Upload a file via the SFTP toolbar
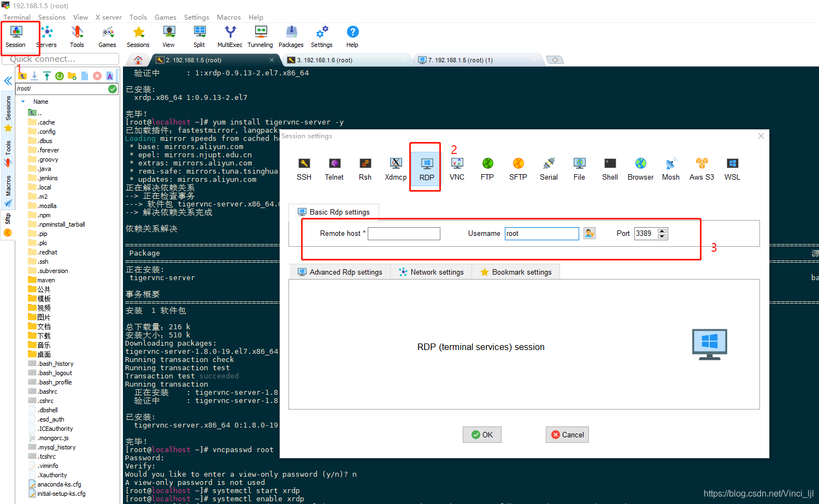Image resolution: width=819 pixels, height=504 pixels. click(46, 75)
